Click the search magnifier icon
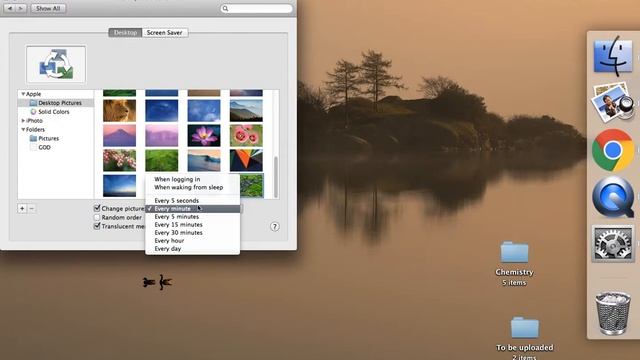This screenshot has width=640, height=360. [x=225, y=8]
